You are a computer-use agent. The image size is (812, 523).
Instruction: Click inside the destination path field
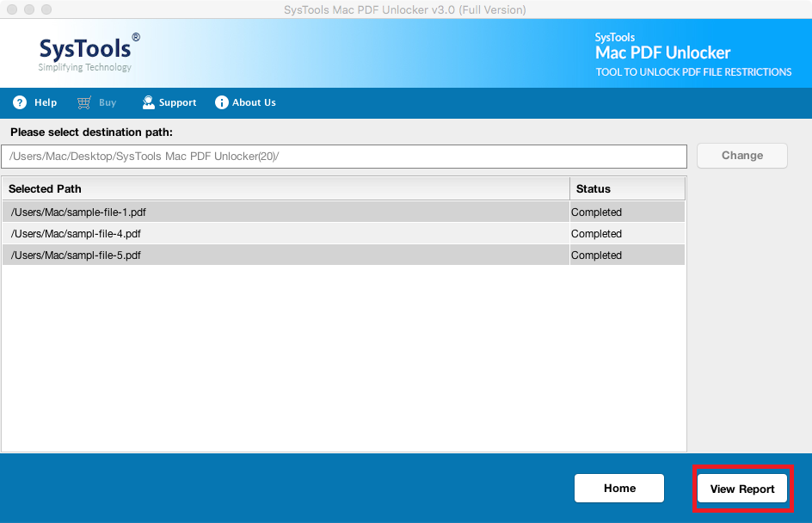[344, 156]
